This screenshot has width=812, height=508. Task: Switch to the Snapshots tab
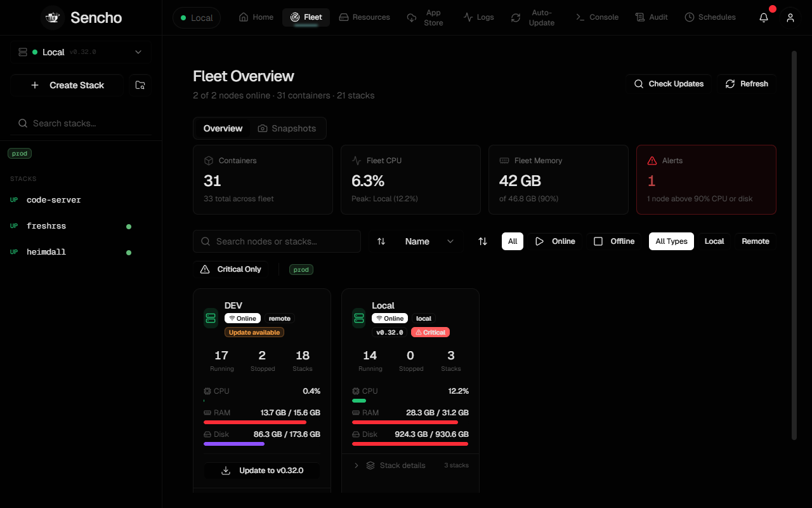click(x=287, y=128)
